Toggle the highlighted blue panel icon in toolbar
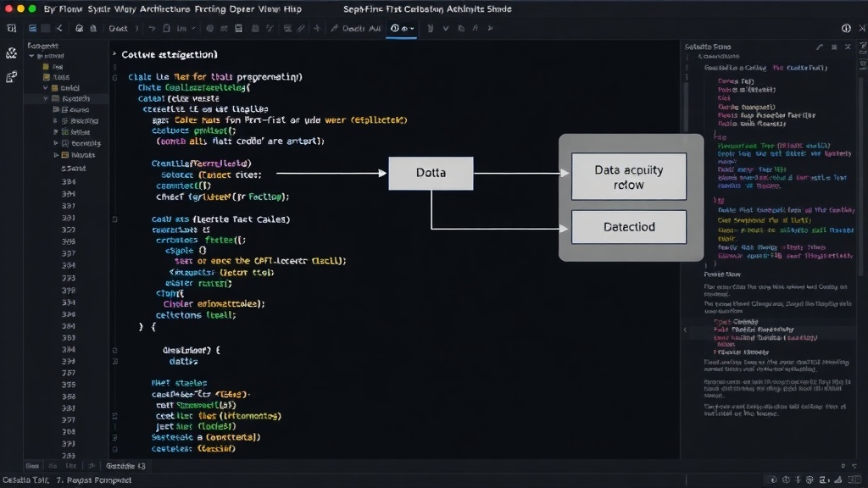This screenshot has width=868, height=488. pyautogui.click(x=33, y=28)
